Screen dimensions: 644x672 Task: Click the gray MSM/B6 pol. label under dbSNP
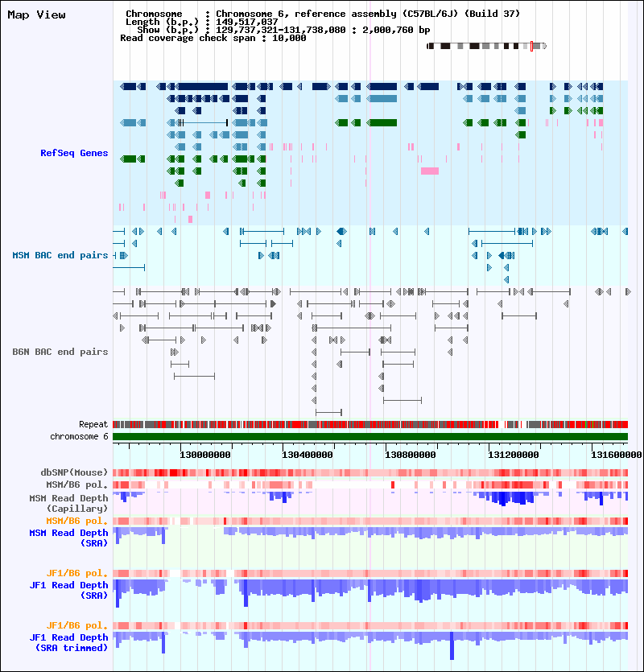(77, 484)
